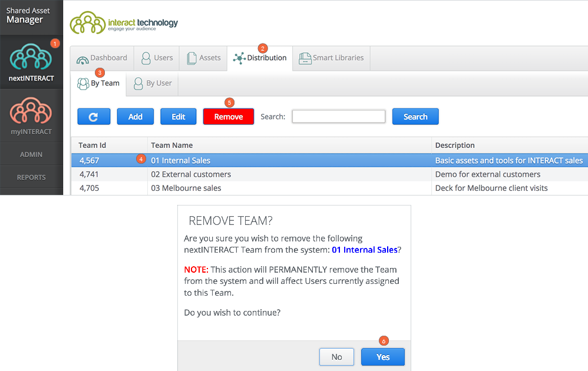588x371 pixels.
Task: Open the REPORTS section in sidebar
Action: point(31,177)
